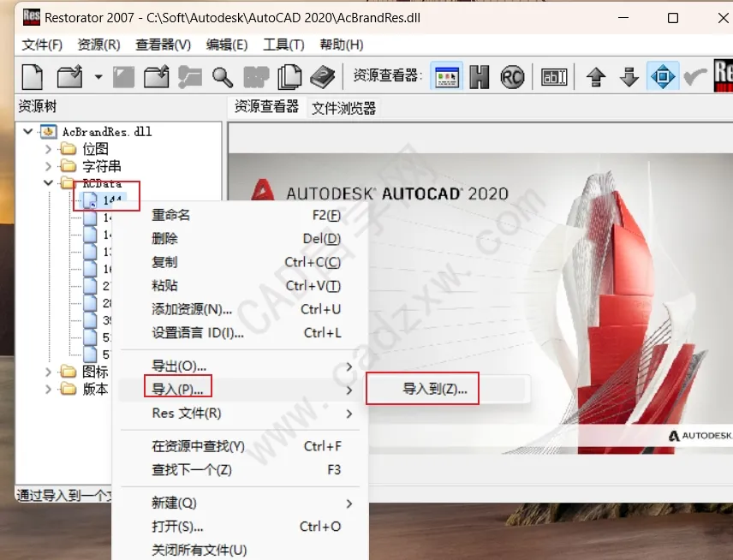Click the greyed resource tree toolbar icon
This screenshot has height=560, width=733.
(189, 77)
